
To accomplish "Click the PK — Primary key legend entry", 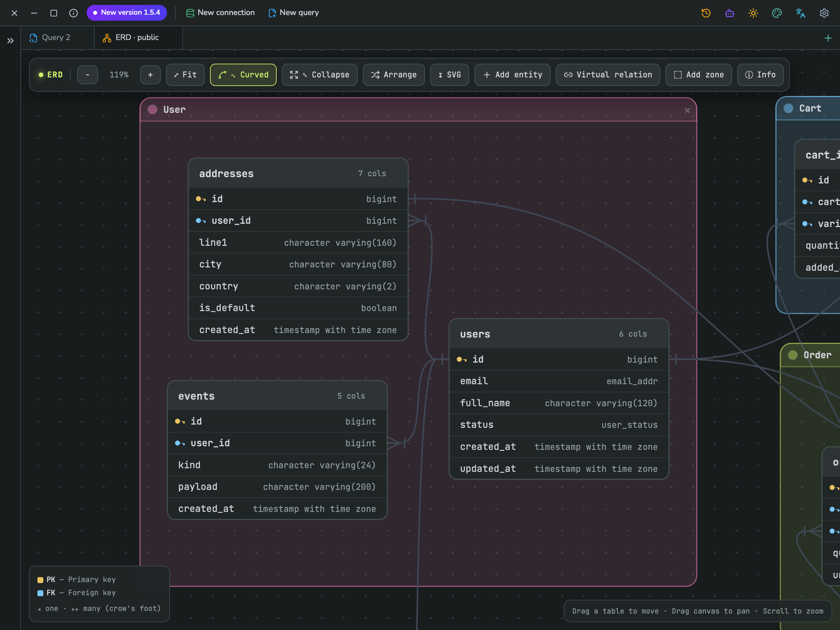I will [77, 579].
